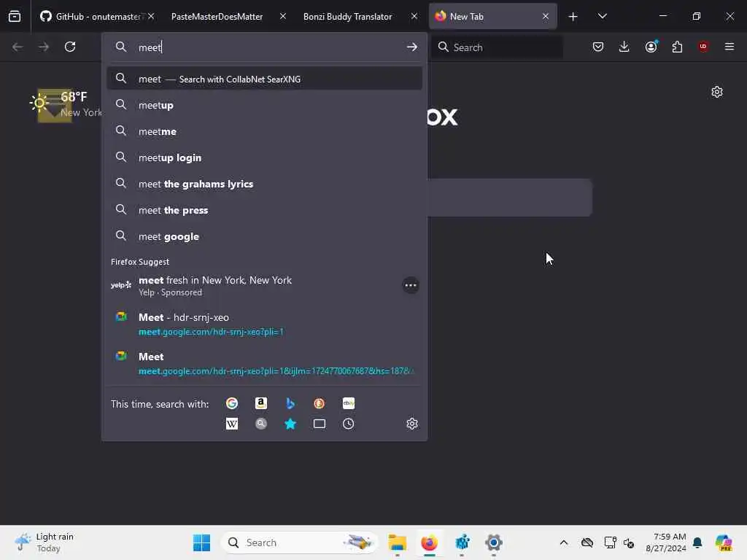This screenshot has width=747, height=560.
Task: Open the Light rain weather widget
Action: click(44, 542)
